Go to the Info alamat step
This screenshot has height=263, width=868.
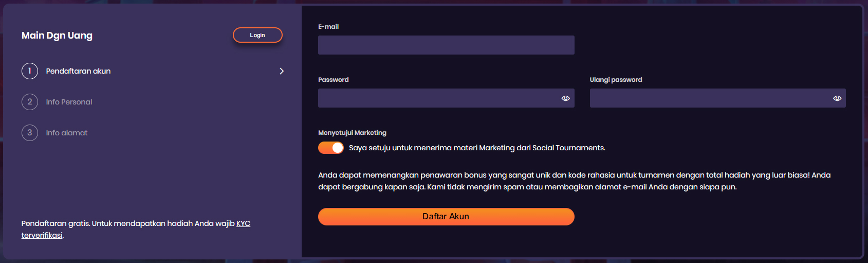67,133
